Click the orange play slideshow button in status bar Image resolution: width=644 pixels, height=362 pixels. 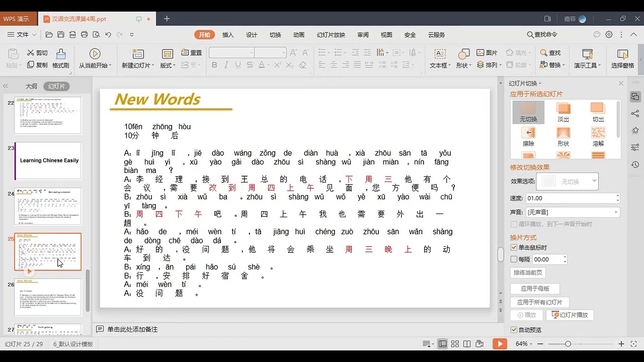click(500, 344)
